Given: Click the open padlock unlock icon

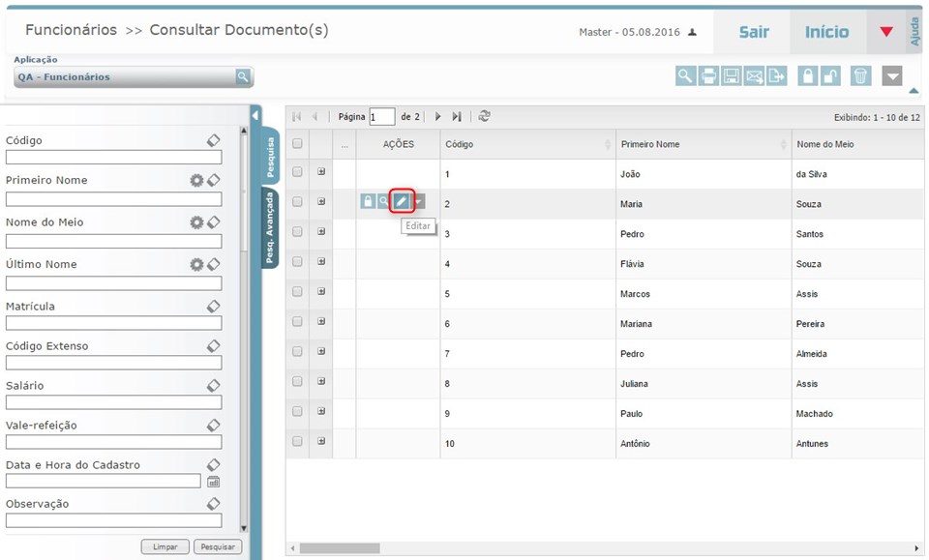Looking at the screenshot, I should pyautogui.click(x=830, y=76).
